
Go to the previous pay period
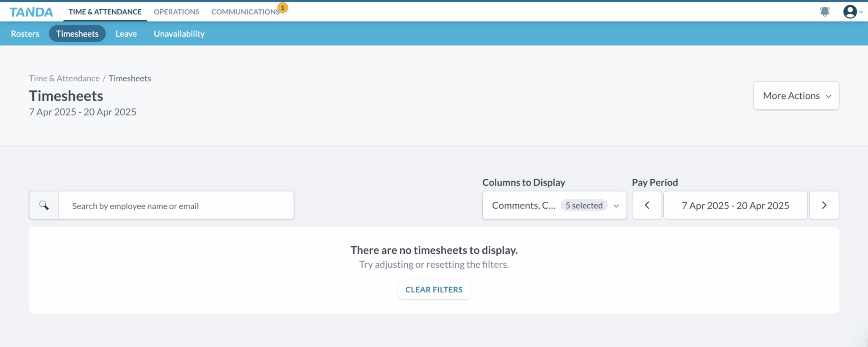(x=647, y=205)
